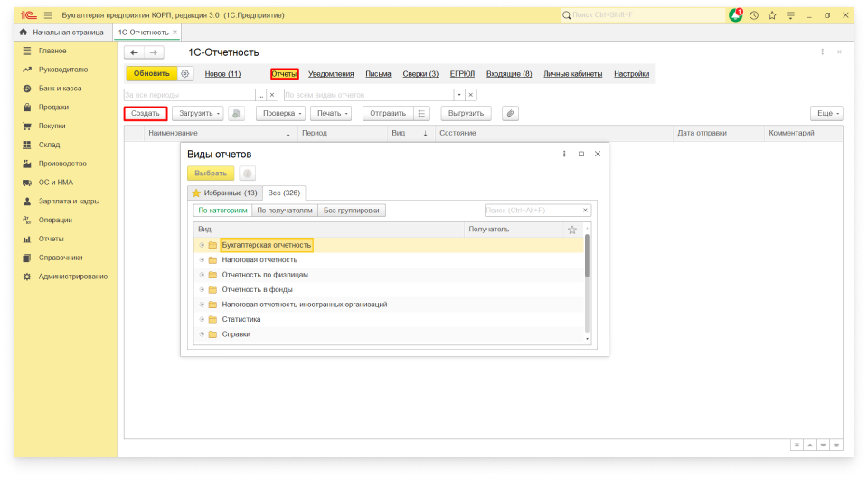Open Проверка dropdown button
This screenshot has width=868, height=479.
click(281, 113)
